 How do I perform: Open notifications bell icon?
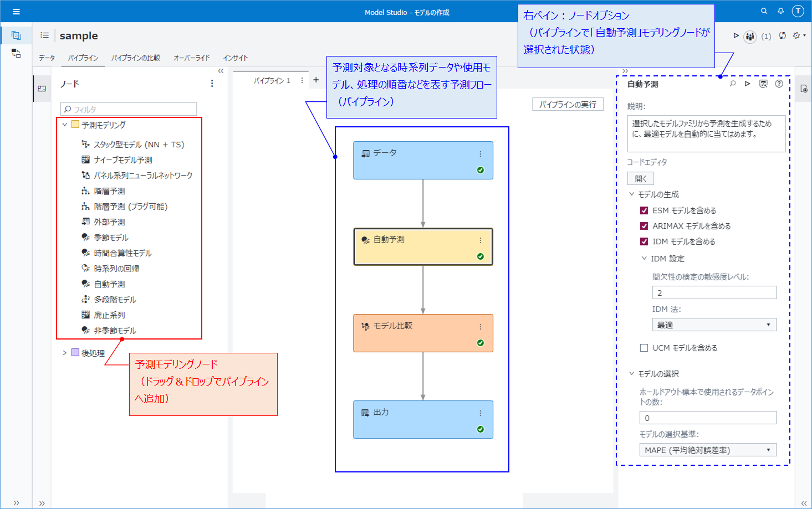pos(780,11)
